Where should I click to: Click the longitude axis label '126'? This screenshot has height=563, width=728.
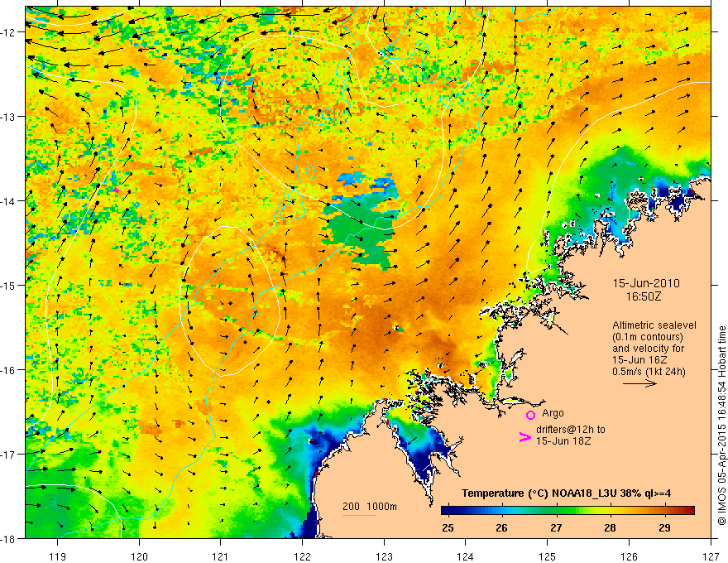tap(629, 556)
